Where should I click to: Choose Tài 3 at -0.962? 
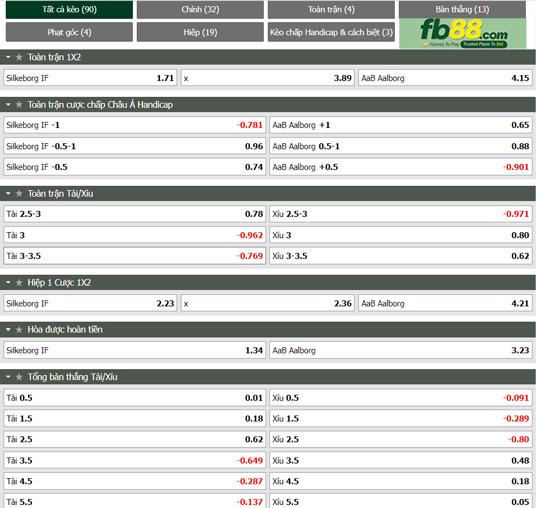click(x=135, y=235)
